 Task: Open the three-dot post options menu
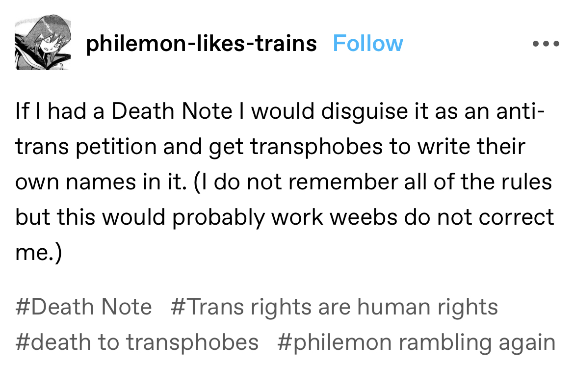click(546, 44)
